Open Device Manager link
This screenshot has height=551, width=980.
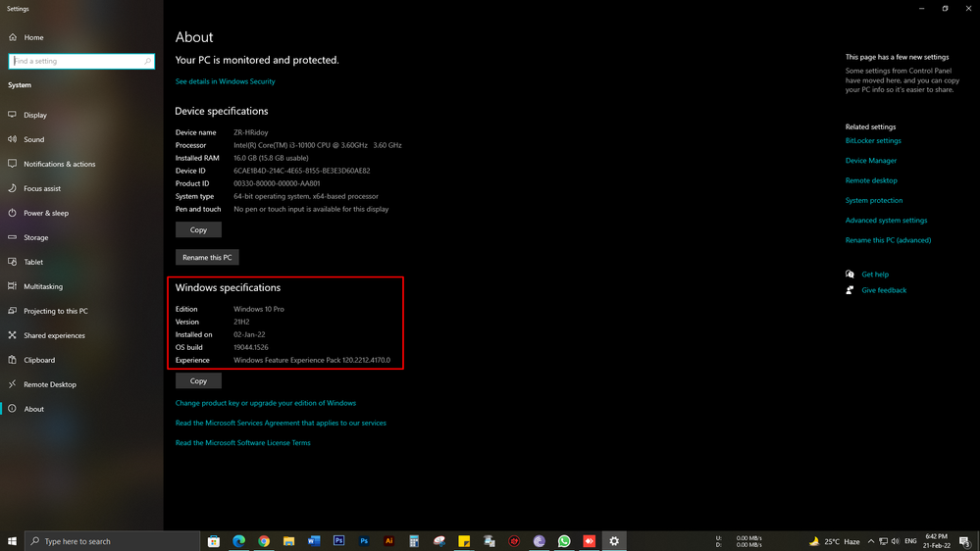pyautogui.click(x=871, y=161)
